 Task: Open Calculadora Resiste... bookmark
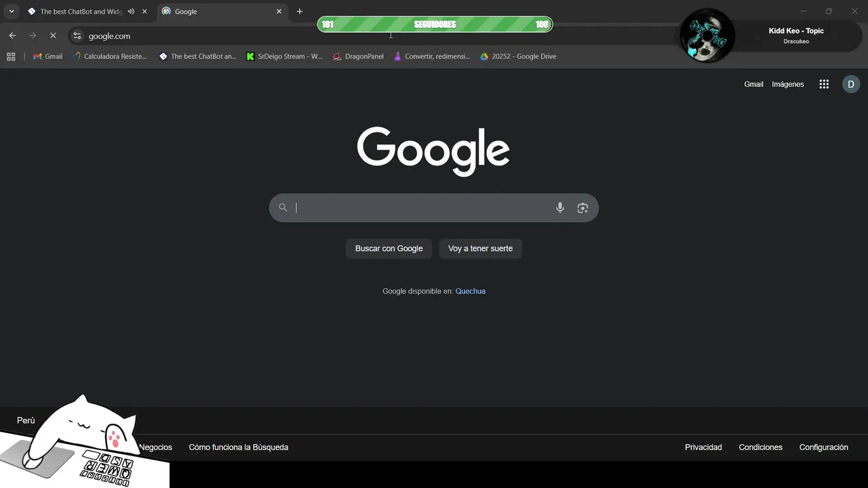pyautogui.click(x=109, y=56)
